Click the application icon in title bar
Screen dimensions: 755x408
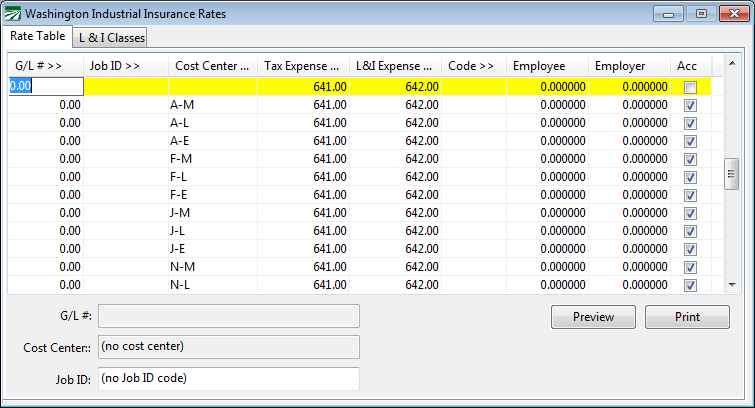[x=13, y=14]
